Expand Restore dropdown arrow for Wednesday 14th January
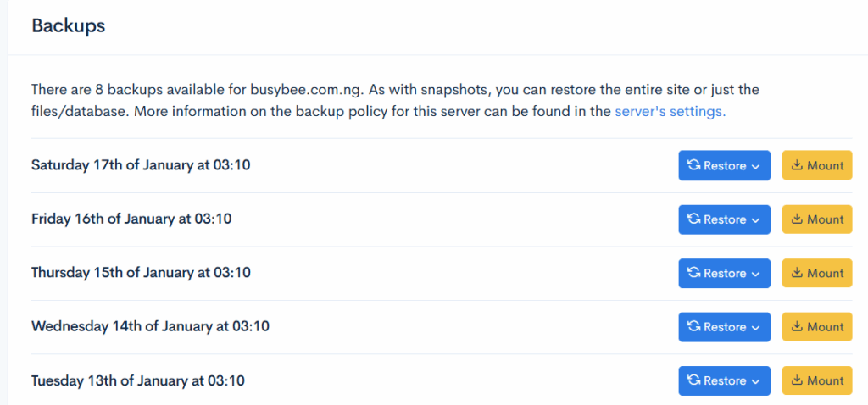This screenshot has height=405, width=868. [x=754, y=328]
